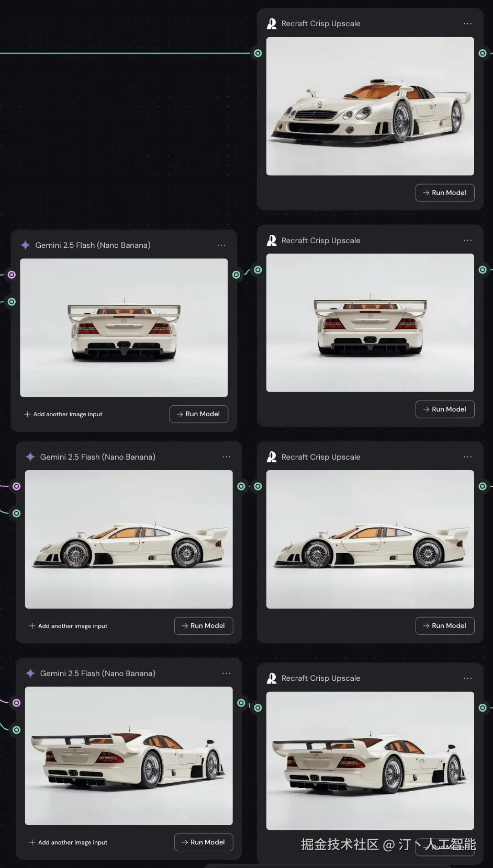Run Model on rear-view Gemini node
493x868 pixels.
click(199, 414)
